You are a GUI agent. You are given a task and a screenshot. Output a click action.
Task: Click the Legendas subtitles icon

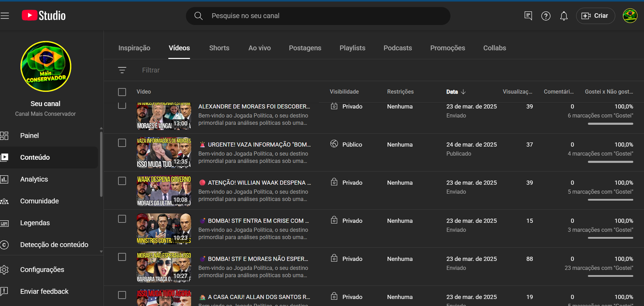4,223
